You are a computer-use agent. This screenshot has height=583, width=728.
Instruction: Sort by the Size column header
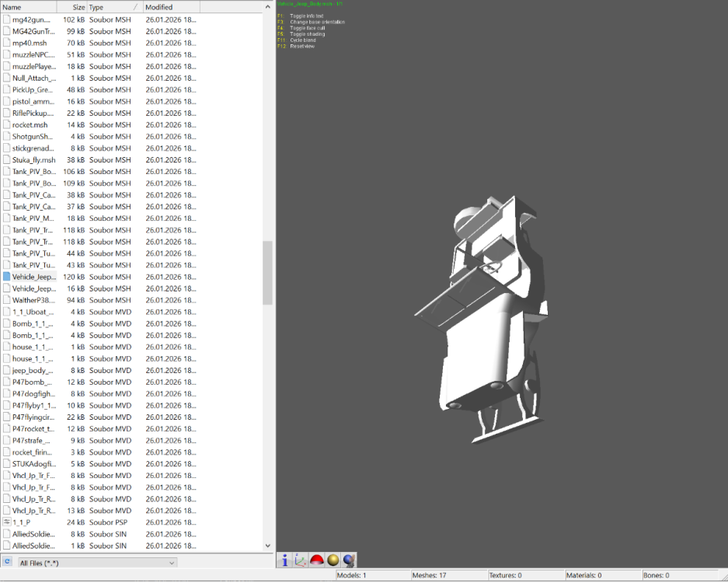click(72, 7)
